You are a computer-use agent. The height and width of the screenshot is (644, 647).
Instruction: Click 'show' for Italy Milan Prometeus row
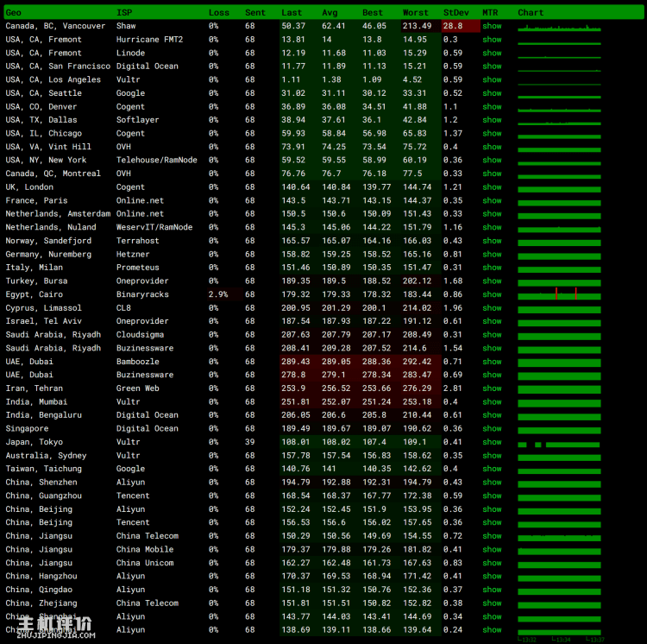492,268
